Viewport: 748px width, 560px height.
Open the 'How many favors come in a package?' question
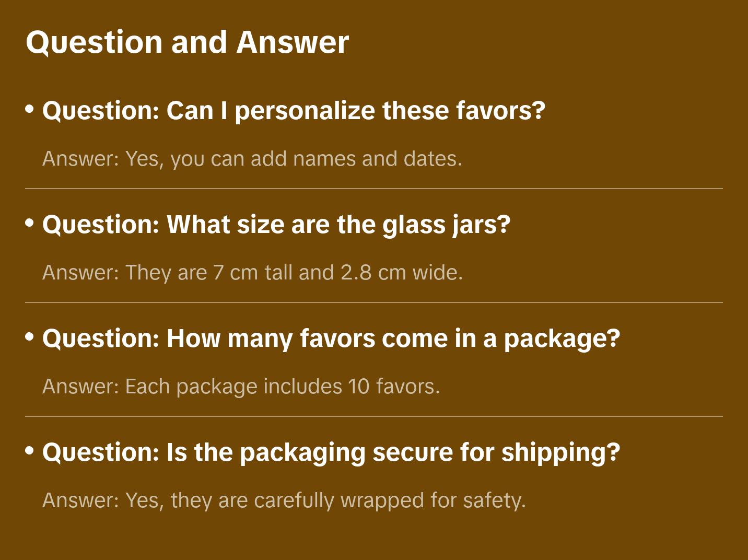[x=331, y=339]
